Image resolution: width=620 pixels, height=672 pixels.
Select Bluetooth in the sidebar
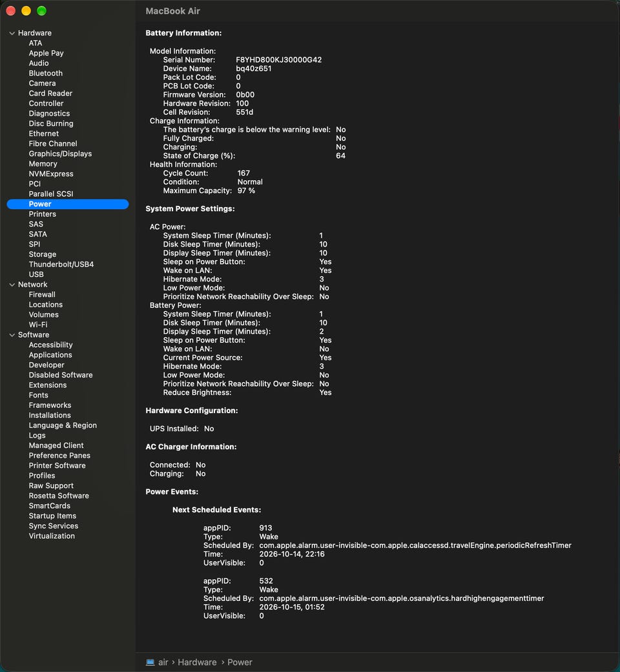point(45,74)
